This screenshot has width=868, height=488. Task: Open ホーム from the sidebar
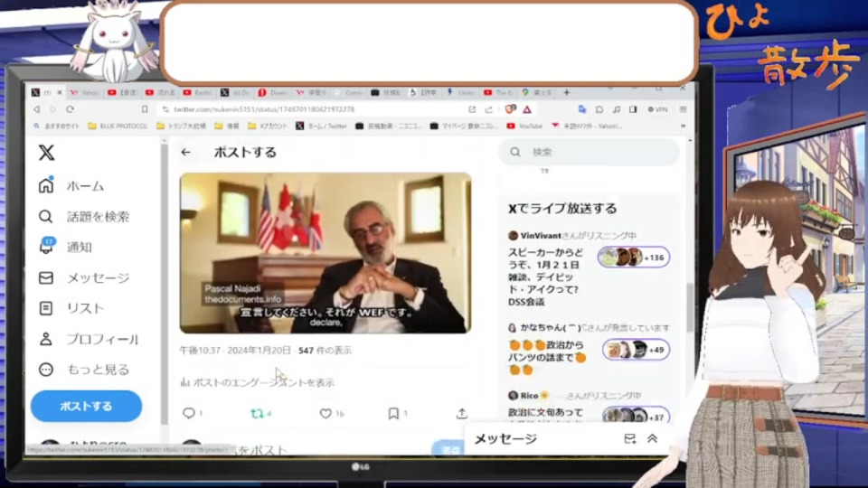(71, 186)
